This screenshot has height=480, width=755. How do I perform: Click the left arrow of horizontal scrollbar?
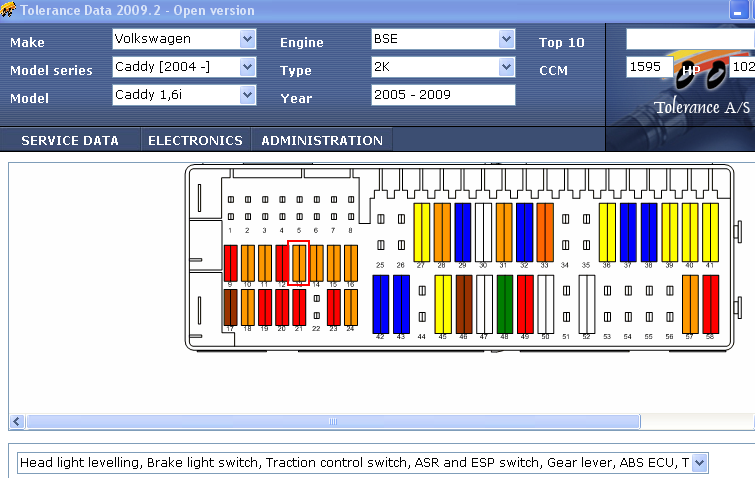point(17,422)
